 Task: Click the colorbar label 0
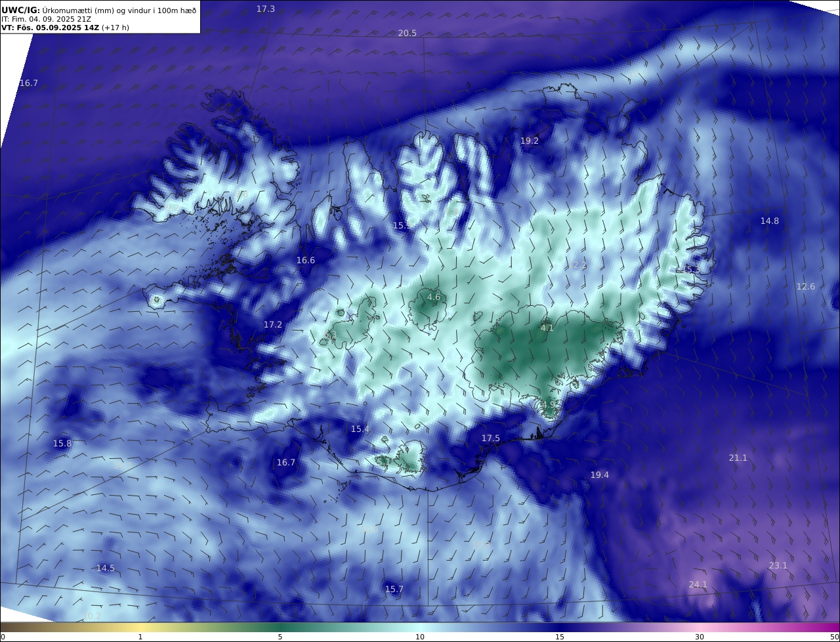(3, 637)
